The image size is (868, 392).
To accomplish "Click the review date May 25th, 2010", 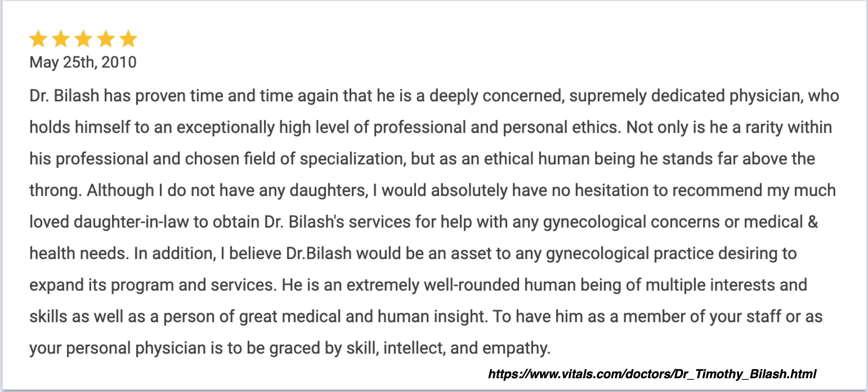I will click(83, 62).
